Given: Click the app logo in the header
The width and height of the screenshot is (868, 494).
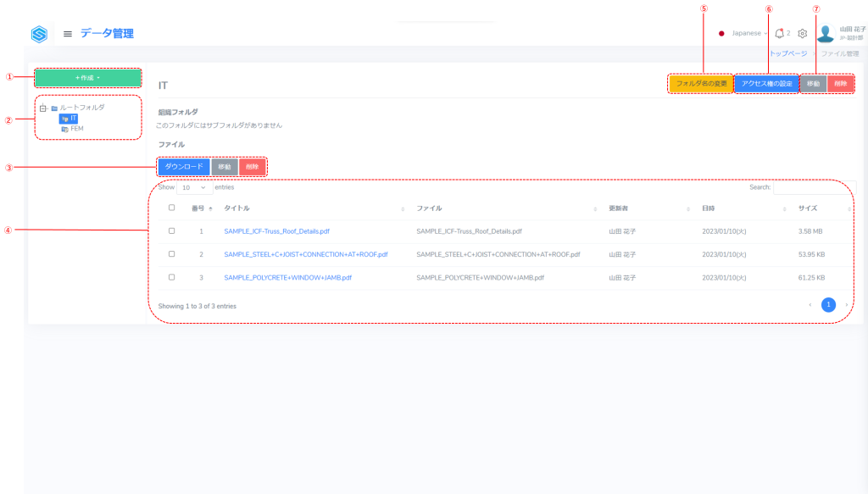Looking at the screenshot, I should [x=40, y=34].
